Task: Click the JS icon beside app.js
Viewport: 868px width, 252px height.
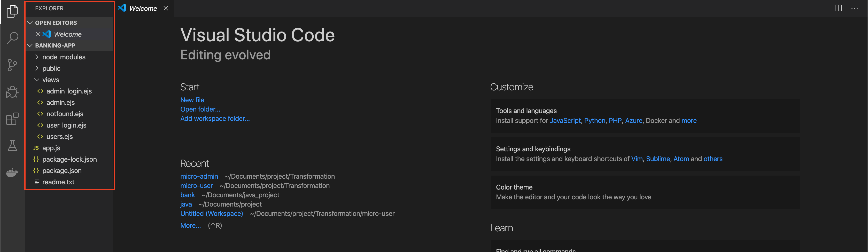Action: 36,148
